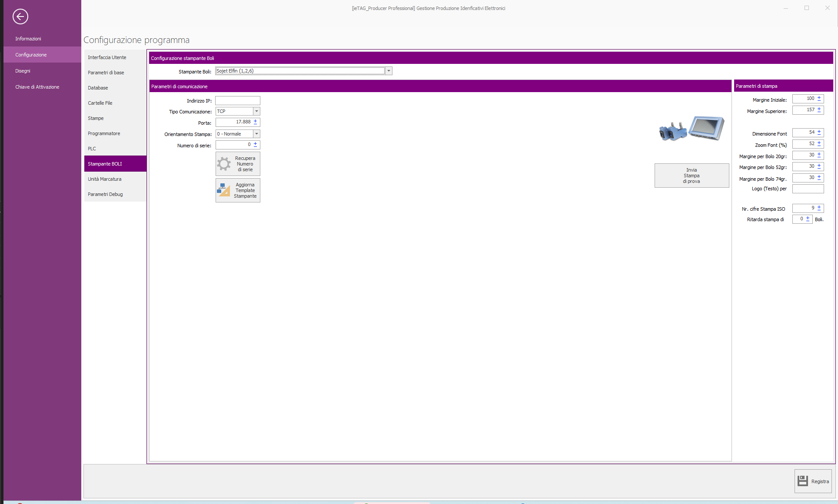Adjust Margine per Bolo 20gr spinner
838x504 pixels.
click(x=819, y=155)
